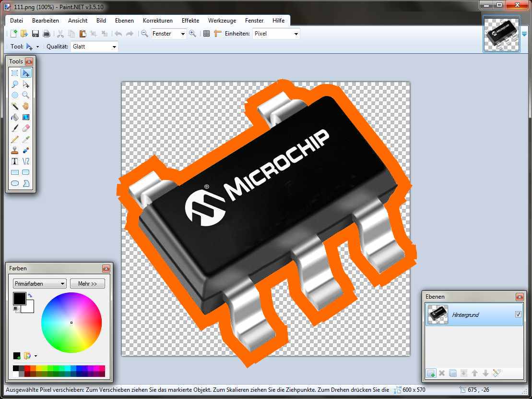Duplicate layer icon in Ebenen panel
532x399 pixels.
(x=452, y=373)
